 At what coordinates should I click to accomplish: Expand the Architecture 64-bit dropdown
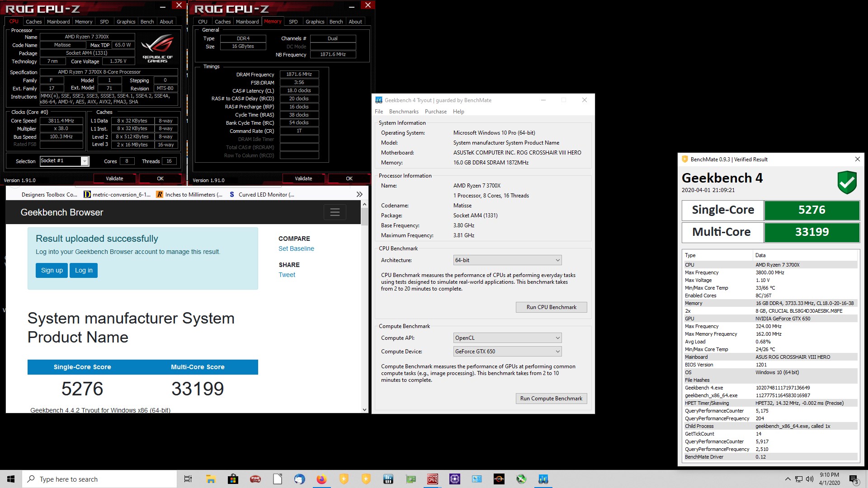(x=508, y=260)
